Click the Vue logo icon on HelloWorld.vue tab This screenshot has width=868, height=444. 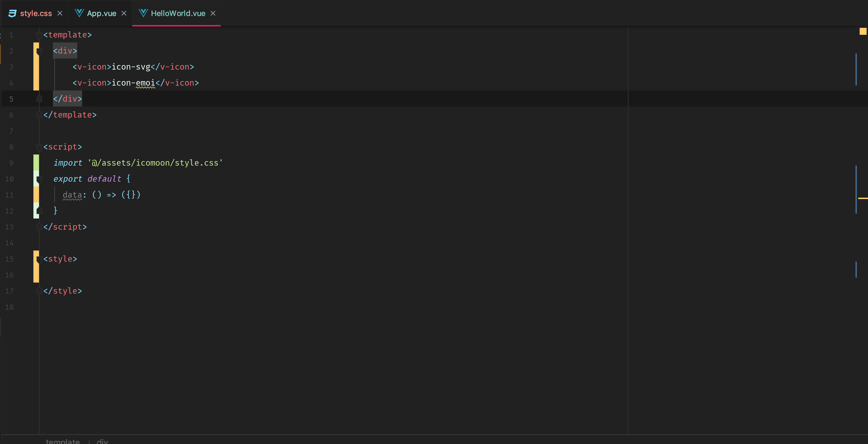(143, 13)
